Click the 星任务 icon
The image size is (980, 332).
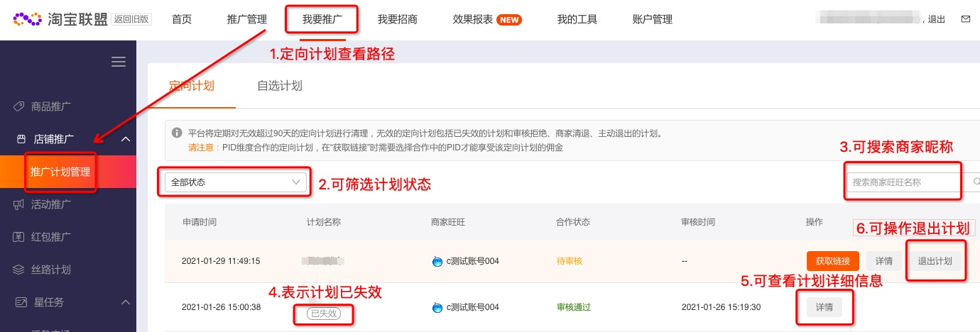pyautogui.click(x=20, y=302)
